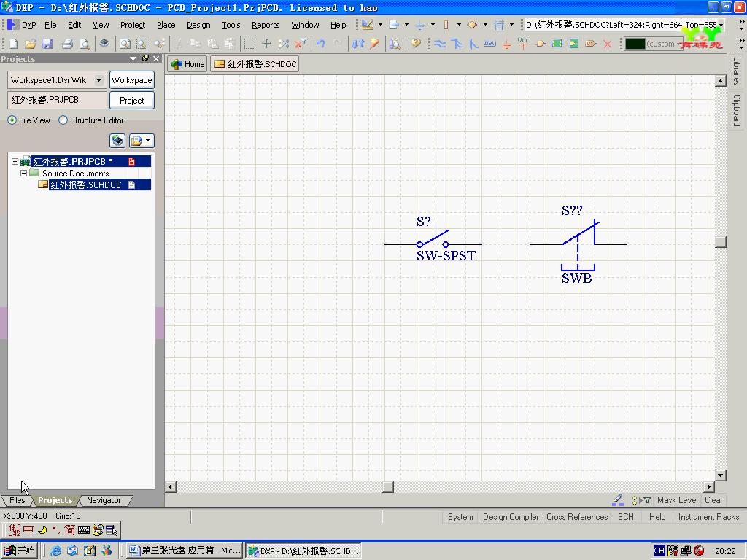Switch to the Word document taskbar button

185,551
